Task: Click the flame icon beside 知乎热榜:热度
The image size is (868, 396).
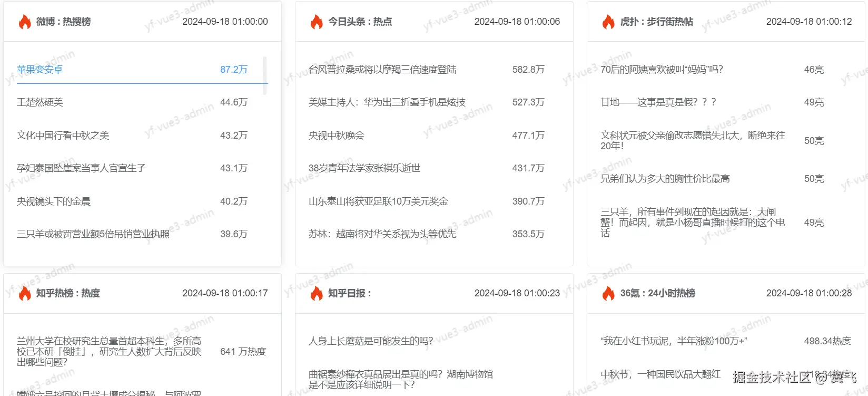Action: 25,293
